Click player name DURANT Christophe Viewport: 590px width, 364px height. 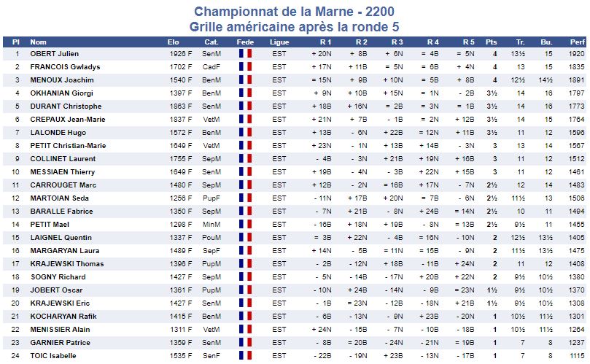coord(66,107)
